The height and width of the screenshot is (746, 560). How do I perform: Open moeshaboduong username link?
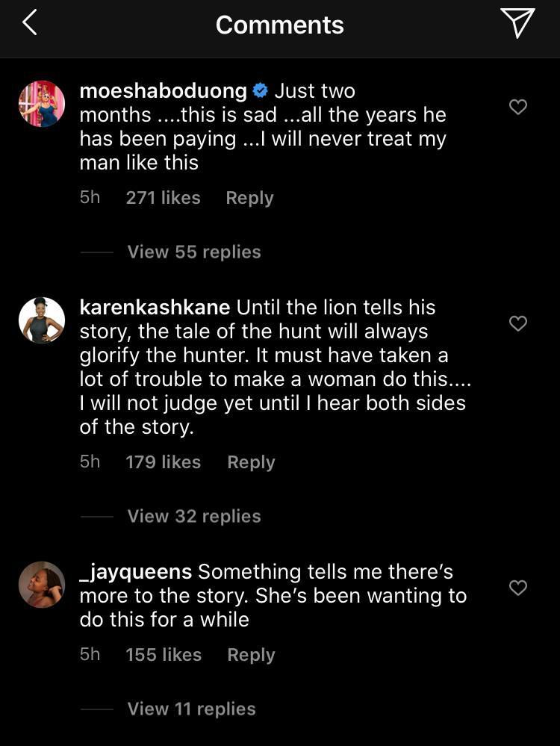pos(163,91)
